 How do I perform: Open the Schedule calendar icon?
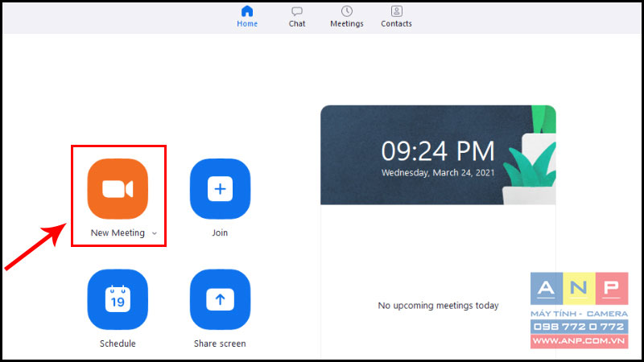click(x=118, y=299)
